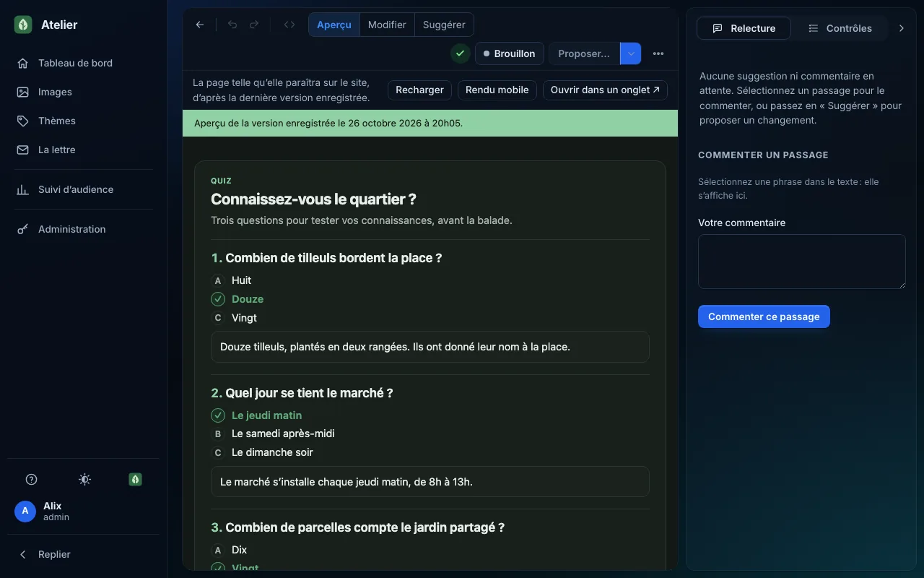This screenshot has height=578, width=924.
Task: Click the back arrow in the editor toolbar
Action: click(x=200, y=25)
